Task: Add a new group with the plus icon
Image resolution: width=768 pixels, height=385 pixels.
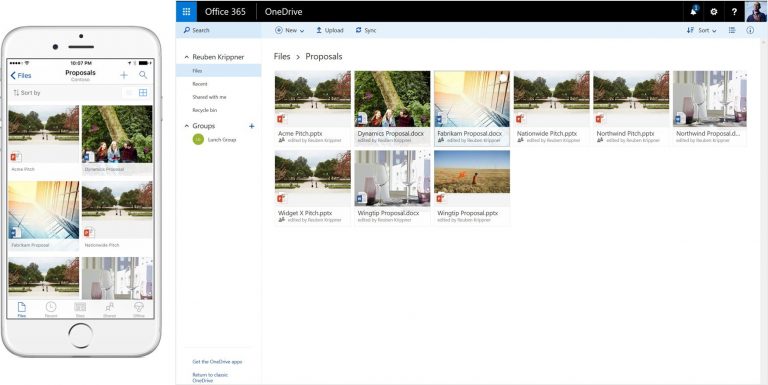Action: click(252, 126)
